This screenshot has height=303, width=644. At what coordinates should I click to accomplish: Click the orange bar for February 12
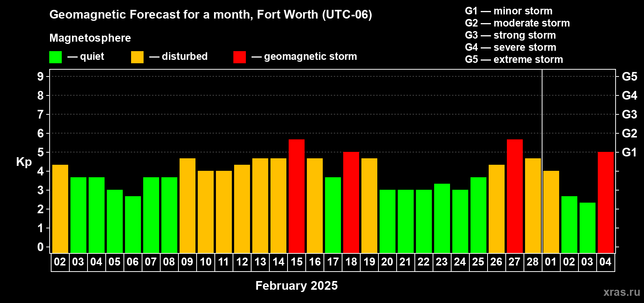tap(242, 209)
